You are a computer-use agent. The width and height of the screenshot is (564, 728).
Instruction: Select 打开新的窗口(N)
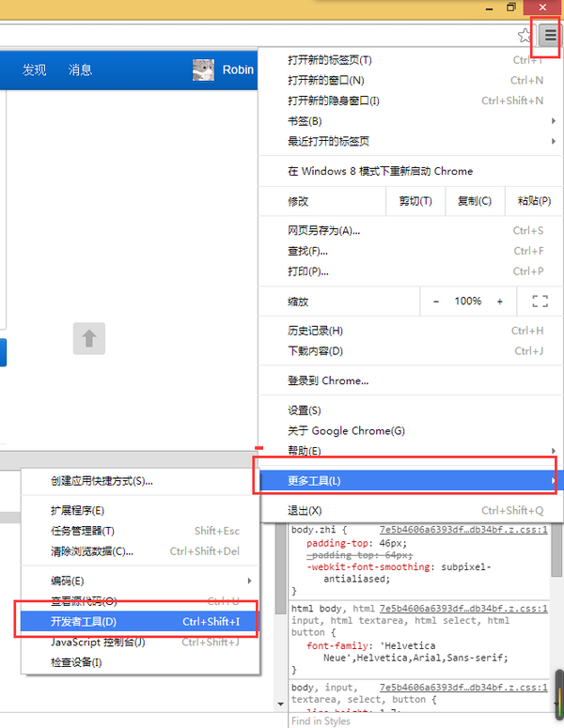pyautogui.click(x=411, y=81)
